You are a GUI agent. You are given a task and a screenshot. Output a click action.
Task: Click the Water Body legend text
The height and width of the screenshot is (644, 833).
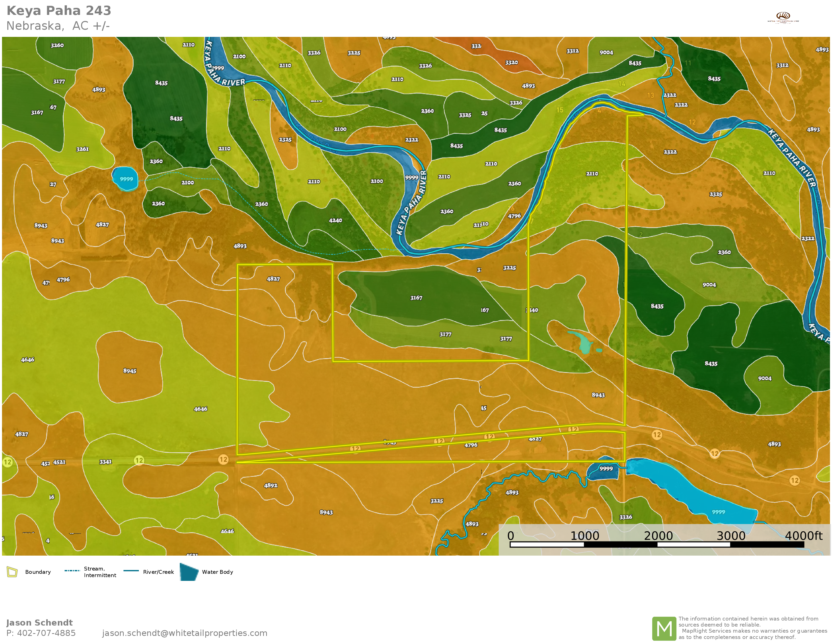217,572
